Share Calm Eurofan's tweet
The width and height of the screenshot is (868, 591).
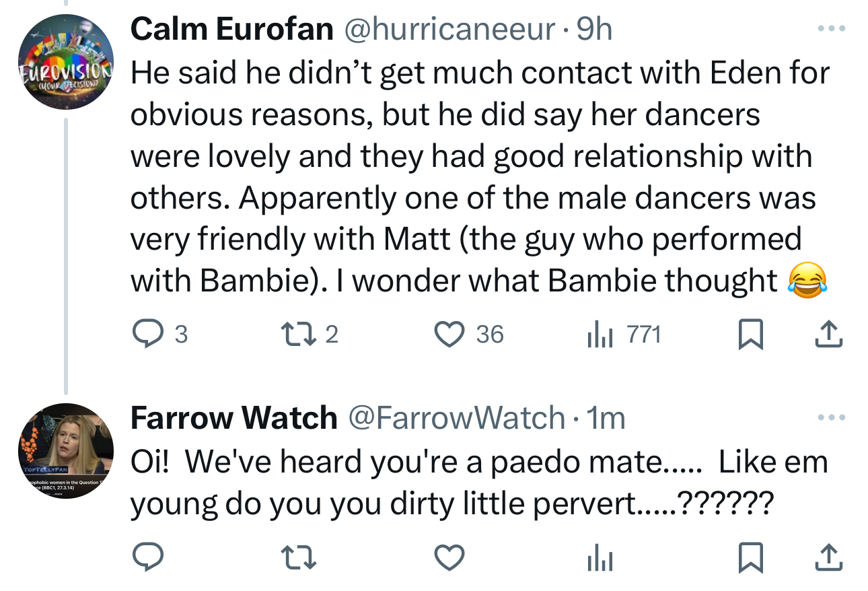pyautogui.click(x=829, y=334)
